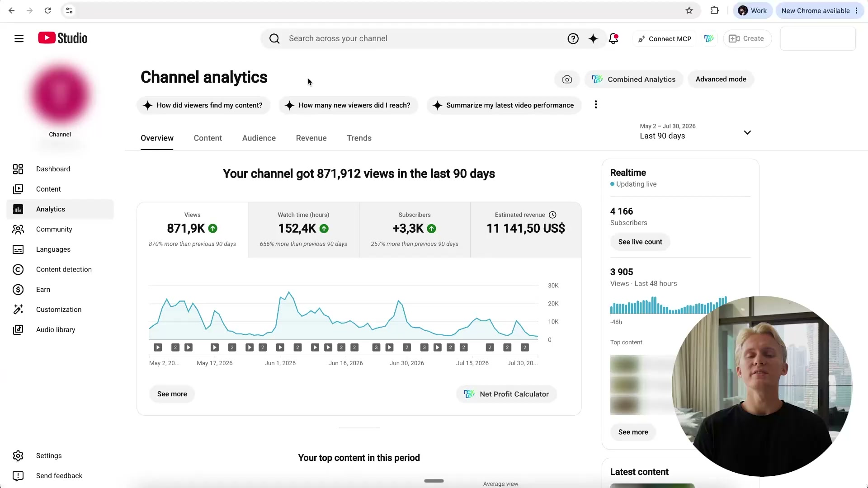Click See live count button
The image size is (868, 488).
click(x=640, y=242)
